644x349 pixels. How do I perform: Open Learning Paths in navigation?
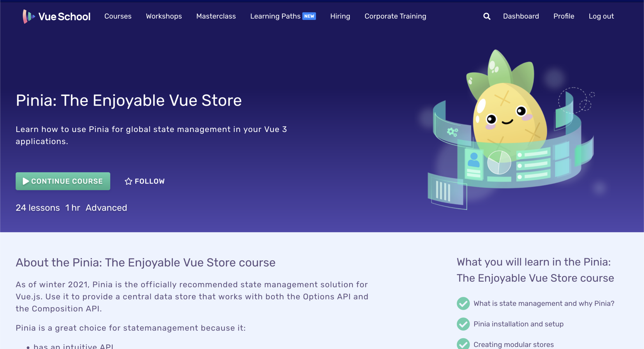[275, 16]
